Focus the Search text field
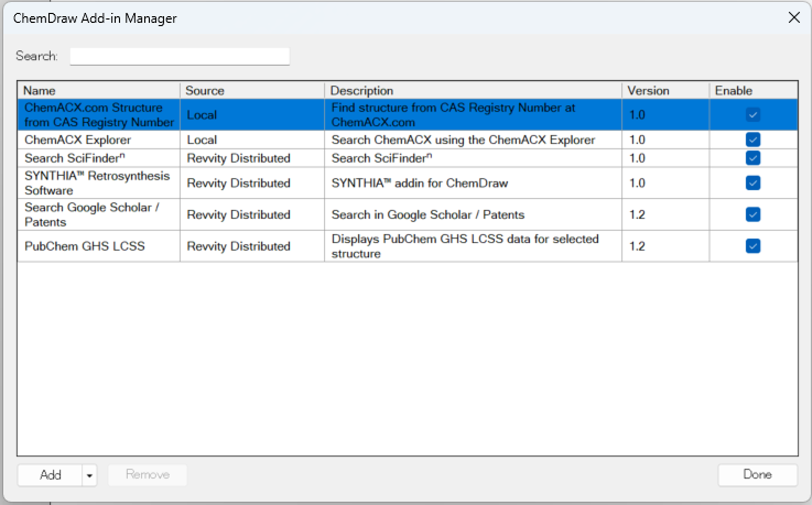 pos(180,57)
